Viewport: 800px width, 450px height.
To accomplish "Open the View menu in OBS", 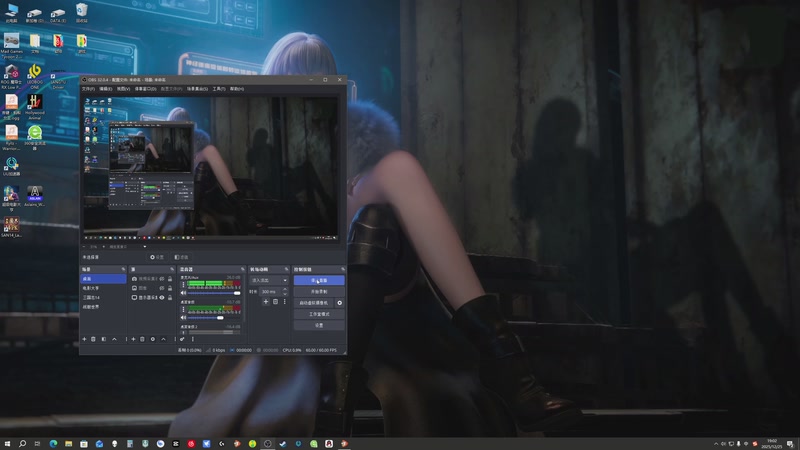I will click(123, 89).
